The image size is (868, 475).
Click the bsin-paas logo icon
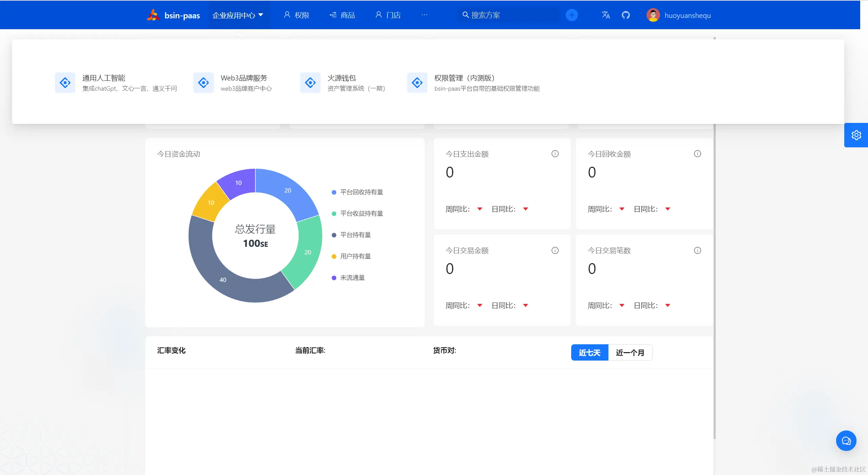pos(153,15)
